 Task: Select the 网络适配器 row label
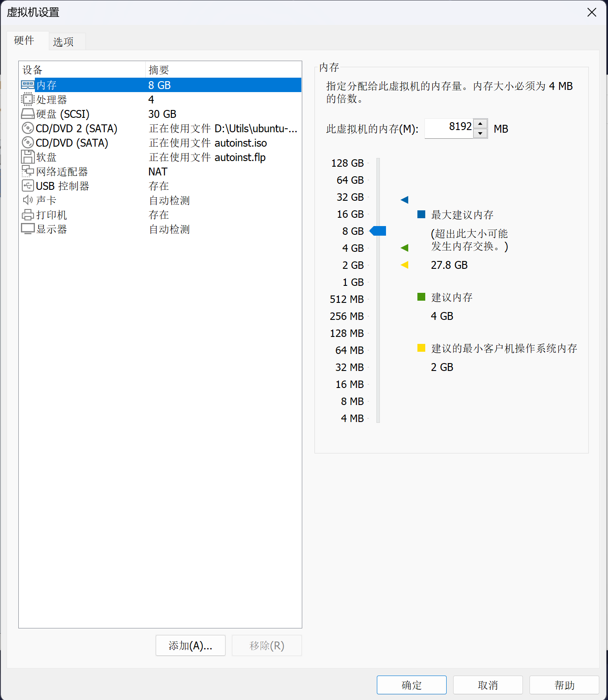tap(62, 172)
